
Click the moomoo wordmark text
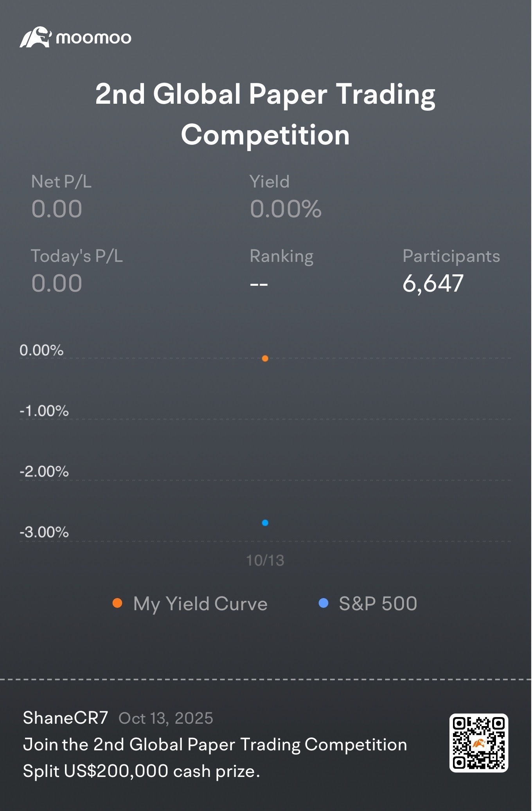(x=93, y=38)
